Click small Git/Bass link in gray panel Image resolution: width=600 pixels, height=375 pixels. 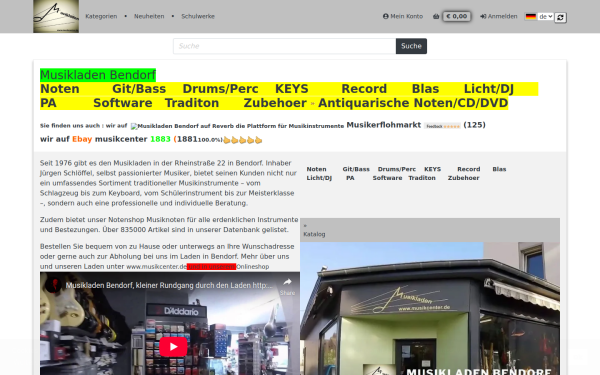[356, 169]
